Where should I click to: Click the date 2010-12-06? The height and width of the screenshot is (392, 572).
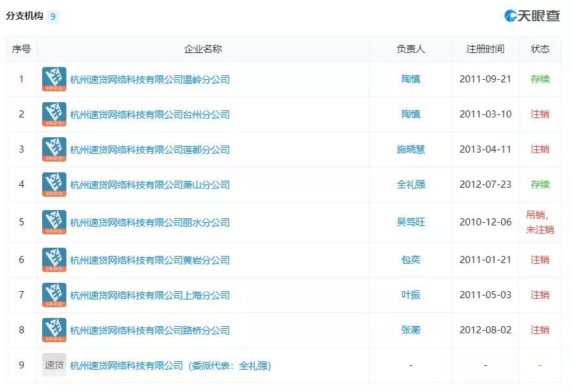(x=485, y=222)
